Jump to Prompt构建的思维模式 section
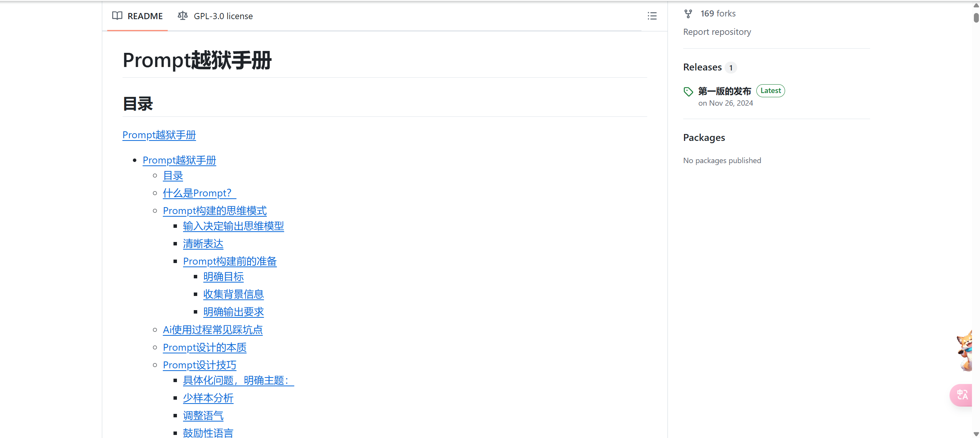 [x=214, y=211]
